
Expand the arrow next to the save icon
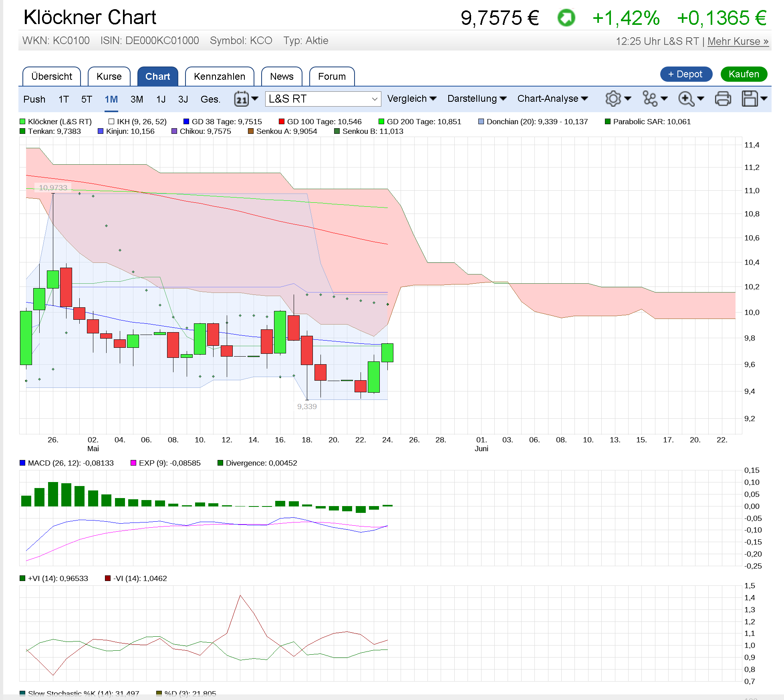click(x=764, y=99)
